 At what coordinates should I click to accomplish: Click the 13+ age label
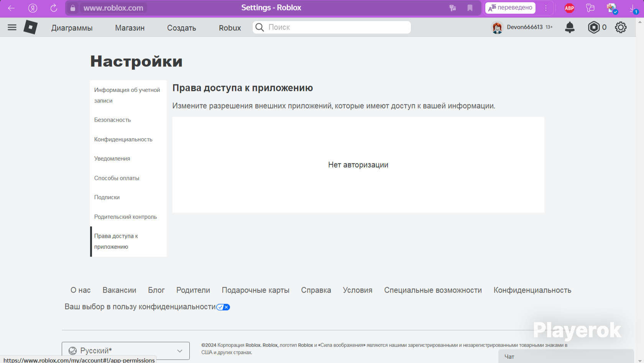549,27
